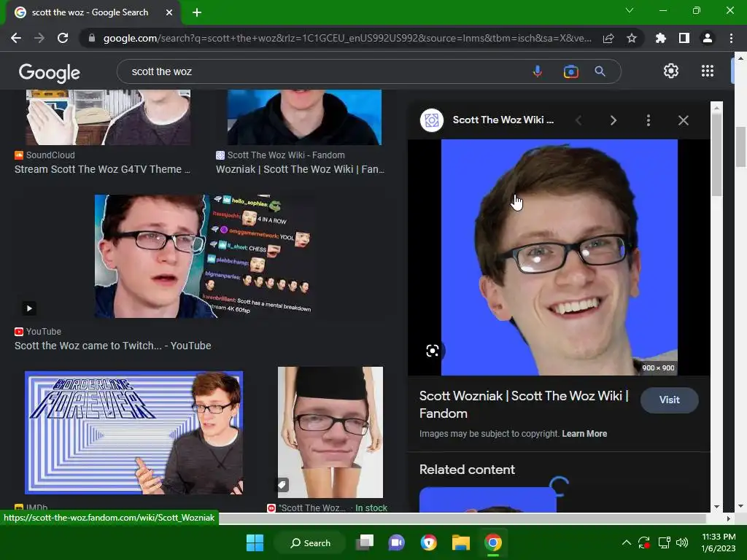Open 'Scott the Woz came to Twitch' YouTube link
Viewport: 747px width, 560px height.
[113, 346]
